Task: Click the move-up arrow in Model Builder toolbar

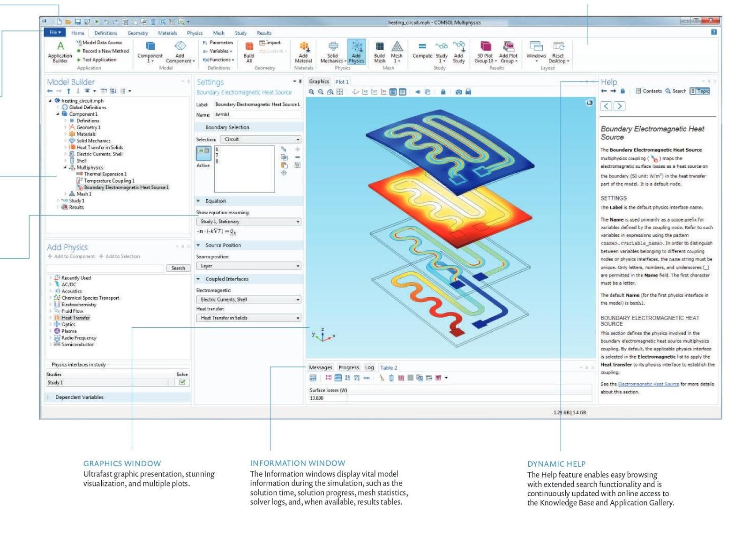Action: tap(69, 91)
